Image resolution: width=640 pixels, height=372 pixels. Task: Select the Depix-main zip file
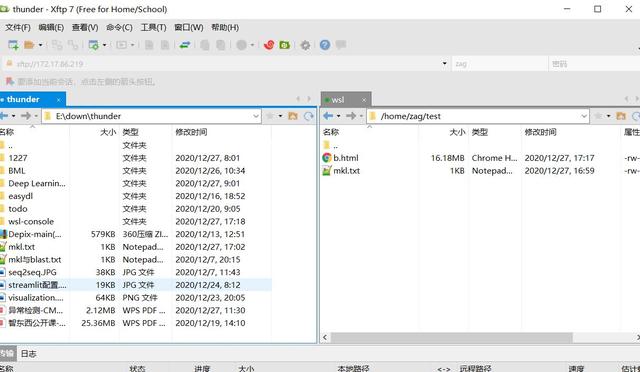click(35, 234)
